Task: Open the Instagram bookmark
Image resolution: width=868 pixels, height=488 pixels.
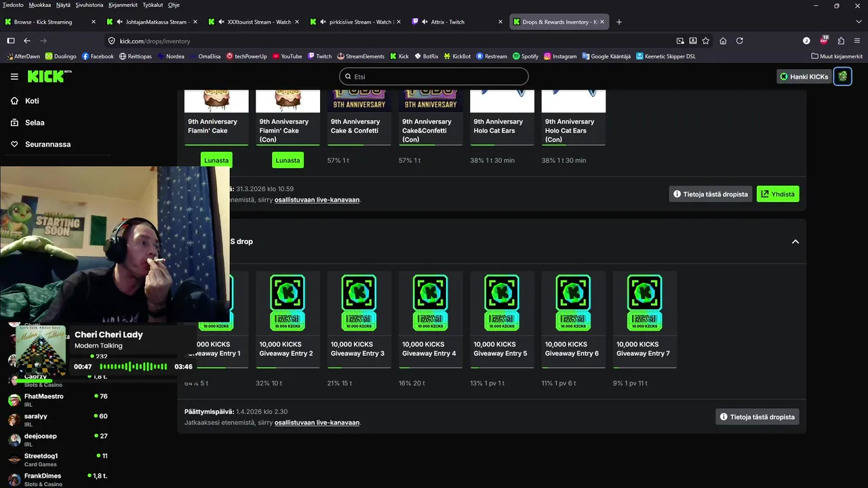Action: [560, 56]
